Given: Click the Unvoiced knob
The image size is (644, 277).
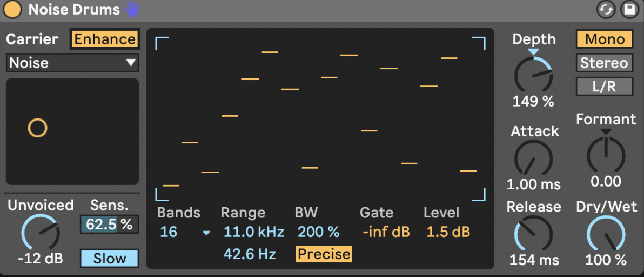Looking at the screenshot, I should pos(41,233).
